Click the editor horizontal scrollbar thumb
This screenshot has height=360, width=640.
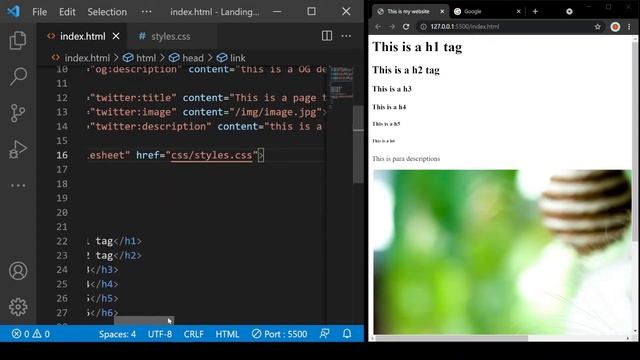click(144, 320)
